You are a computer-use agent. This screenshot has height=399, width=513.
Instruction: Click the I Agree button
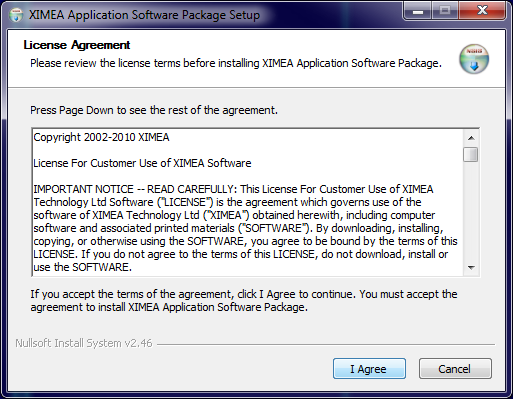pos(369,369)
